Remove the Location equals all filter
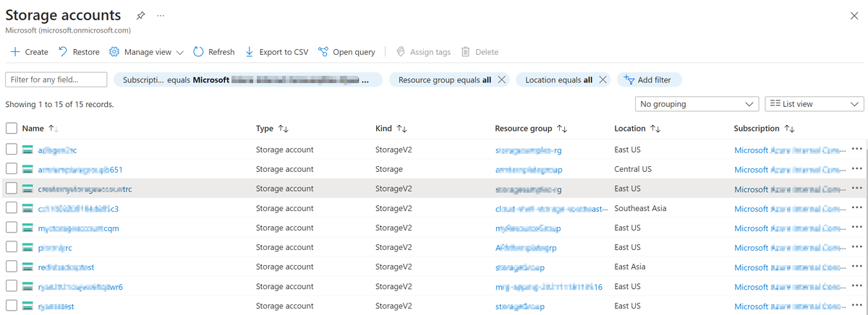The height and width of the screenshot is (315, 868). click(x=602, y=80)
